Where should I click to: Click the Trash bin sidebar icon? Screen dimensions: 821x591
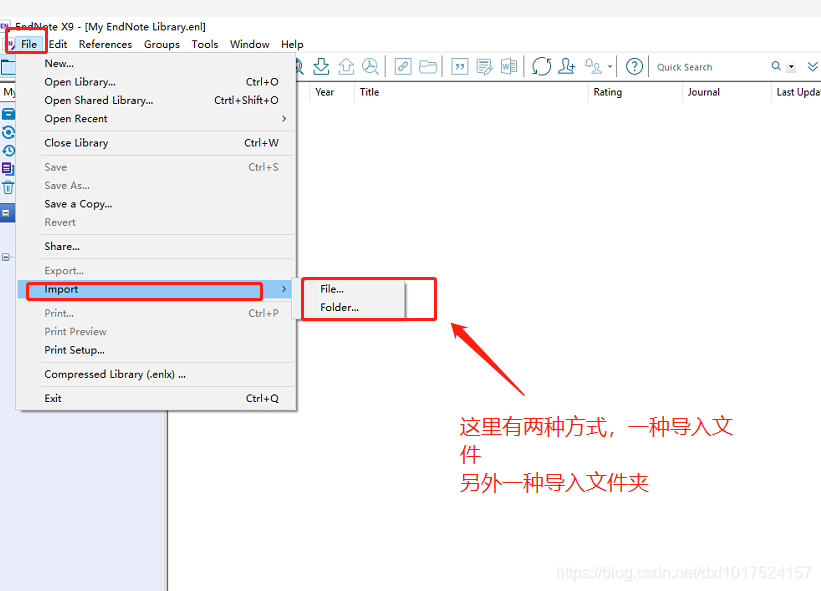tap(8, 187)
